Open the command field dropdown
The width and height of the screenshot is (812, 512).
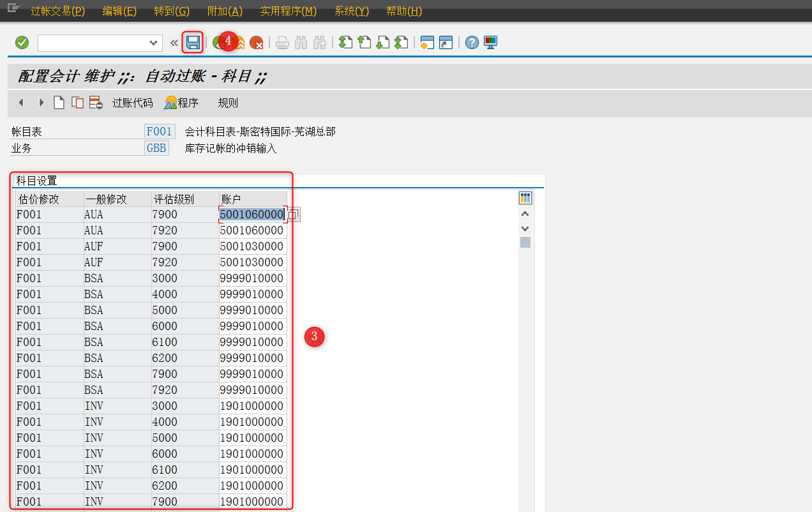pos(154,43)
